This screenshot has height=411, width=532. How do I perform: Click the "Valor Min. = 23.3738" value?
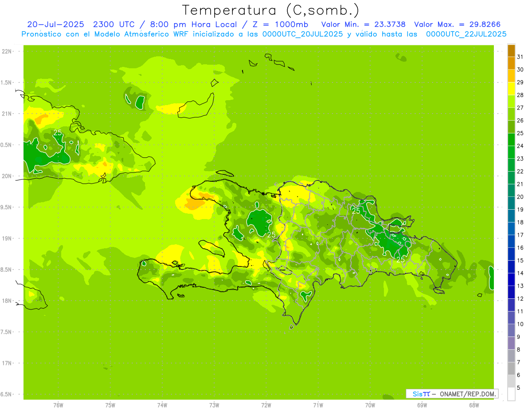(x=364, y=24)
